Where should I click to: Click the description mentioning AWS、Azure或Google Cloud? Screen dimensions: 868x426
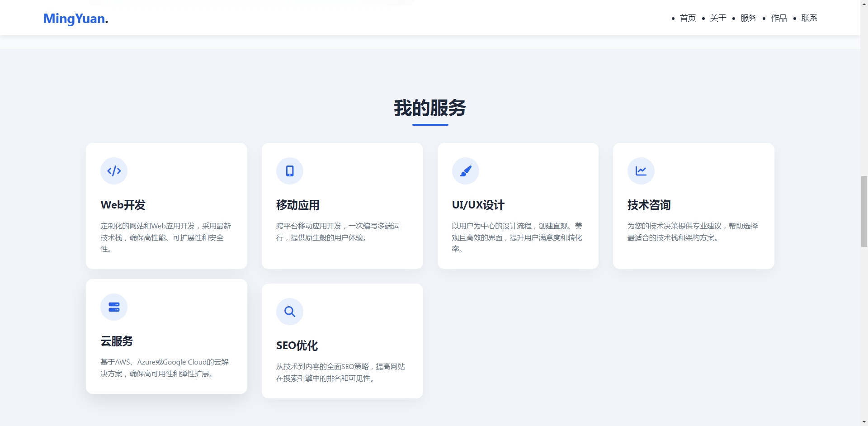tap(165, 368)
